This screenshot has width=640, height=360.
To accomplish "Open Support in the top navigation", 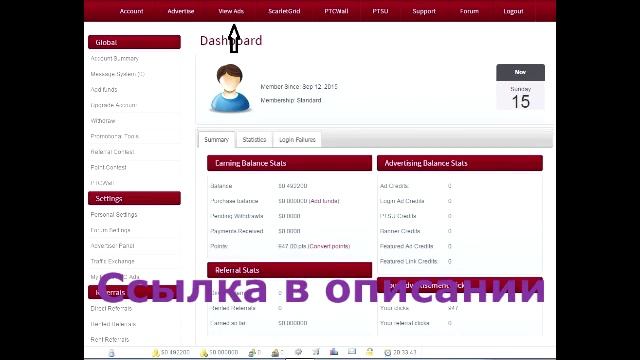I will coord(424,11).
